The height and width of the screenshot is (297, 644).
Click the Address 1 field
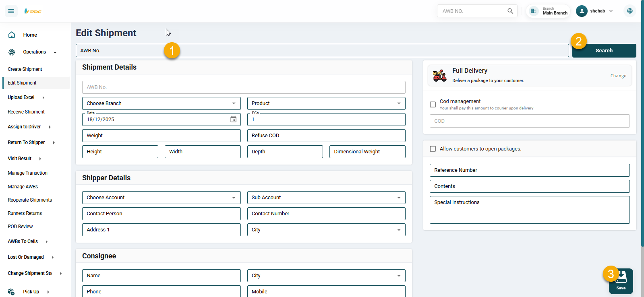162,230
